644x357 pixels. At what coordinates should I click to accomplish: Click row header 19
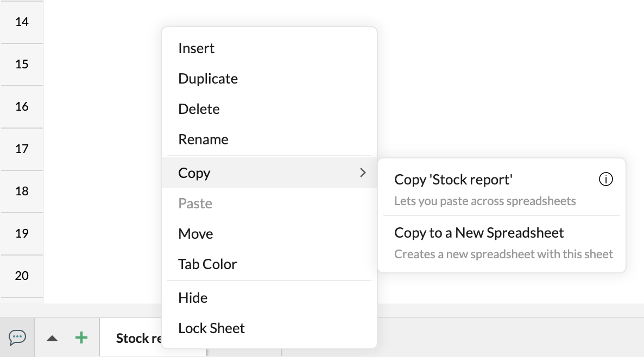[x=22, y=233]
